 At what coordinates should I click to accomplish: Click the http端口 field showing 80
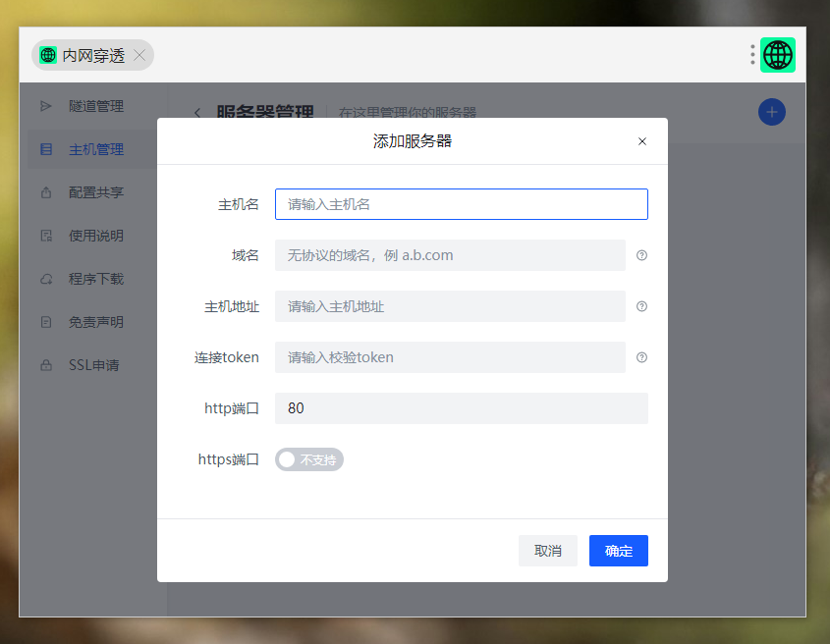[462, 408]
